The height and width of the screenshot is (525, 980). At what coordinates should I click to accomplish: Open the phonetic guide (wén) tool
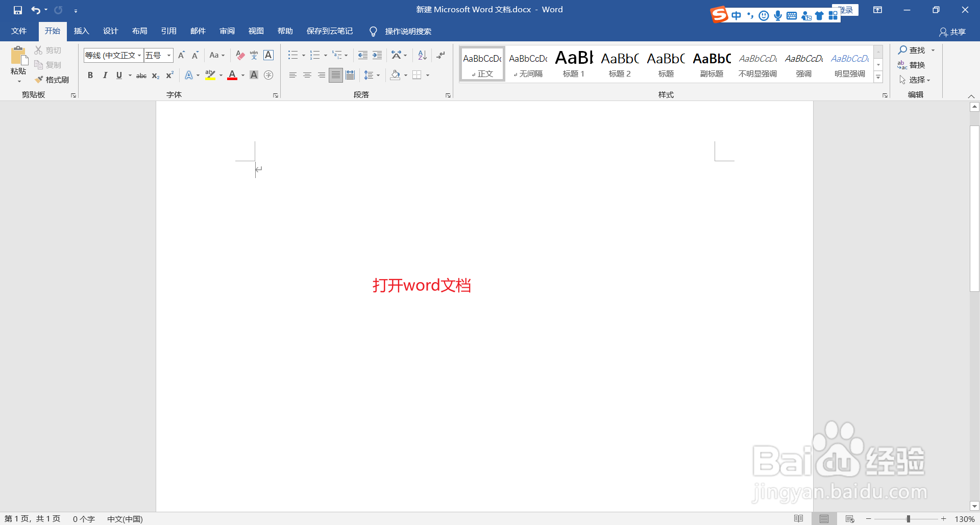pyautogui.click(x=254, y=55)
